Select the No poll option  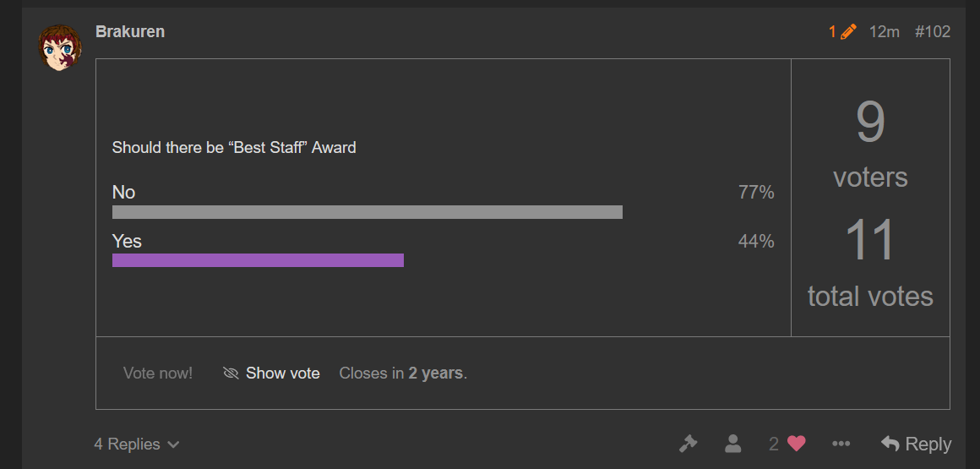(x=123, y=192)
